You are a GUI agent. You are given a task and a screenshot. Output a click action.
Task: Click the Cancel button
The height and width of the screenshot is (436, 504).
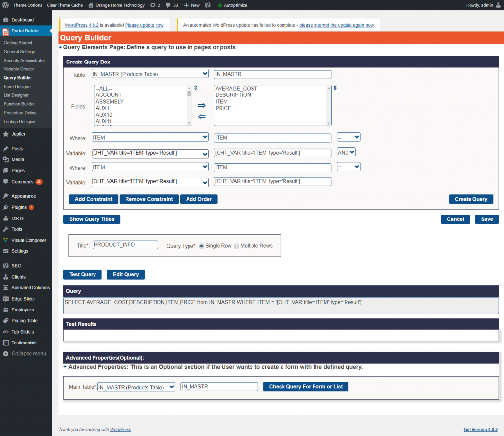(455, 219)
